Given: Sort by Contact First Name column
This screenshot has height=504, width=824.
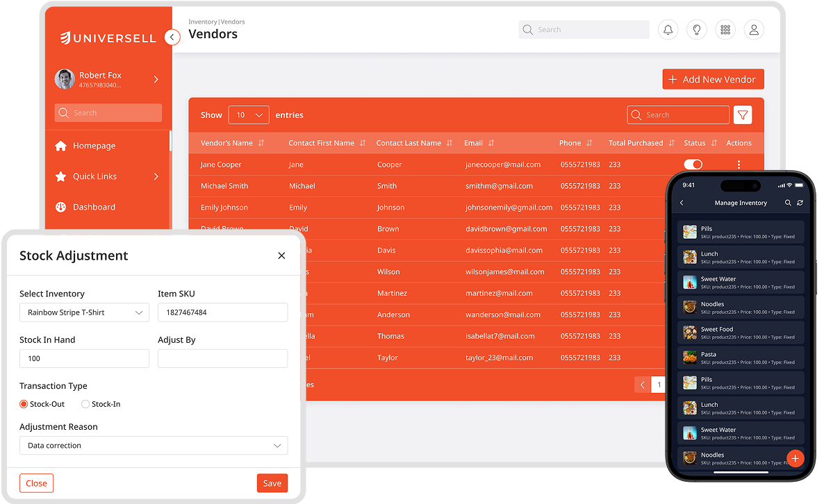Looking at the screenshot, I should 363,143.
